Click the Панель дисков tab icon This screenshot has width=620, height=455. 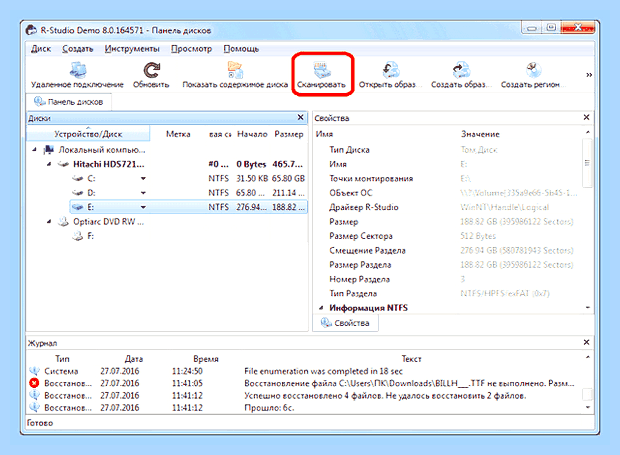coord(39,102)
